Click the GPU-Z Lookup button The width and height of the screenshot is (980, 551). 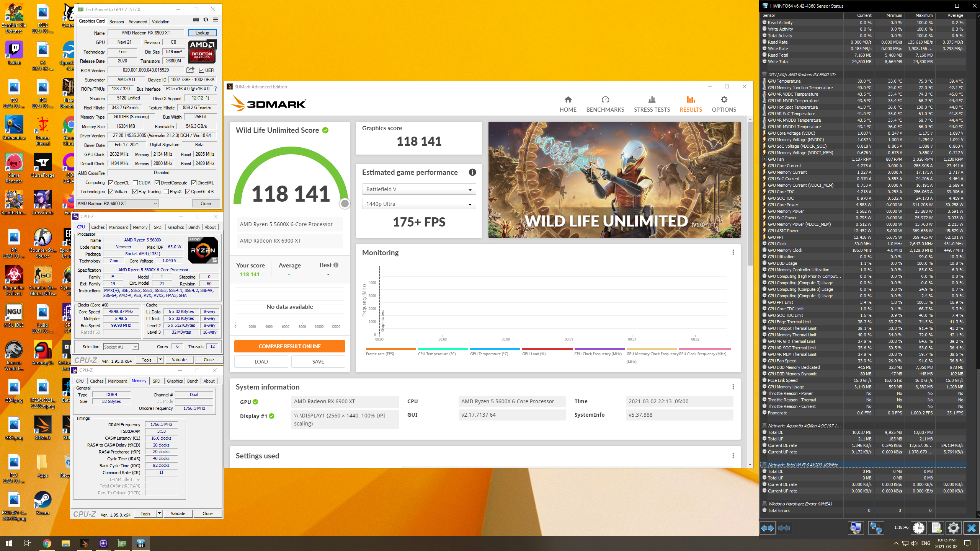click(x=202, y=33)
